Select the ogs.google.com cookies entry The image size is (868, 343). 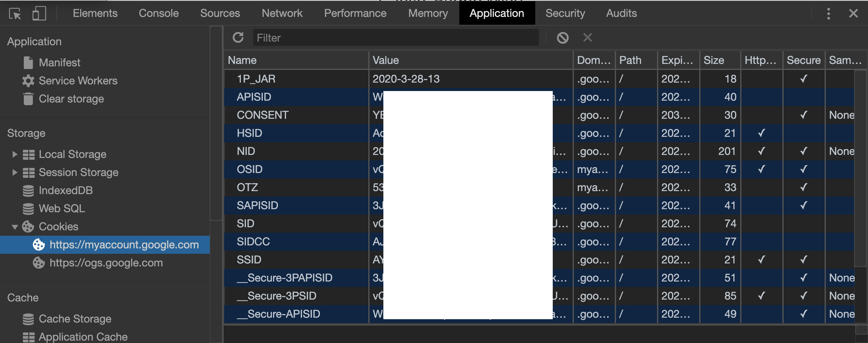[x=106, y=263]
